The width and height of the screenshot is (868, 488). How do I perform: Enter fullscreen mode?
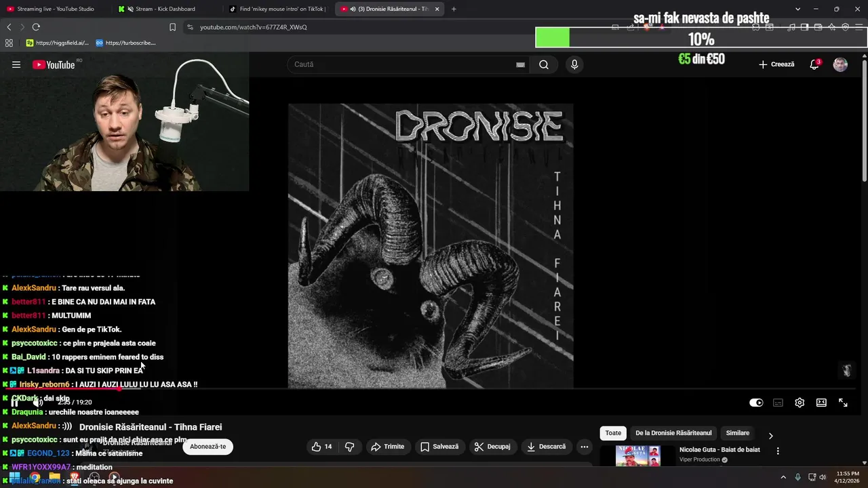pos(843,403)
